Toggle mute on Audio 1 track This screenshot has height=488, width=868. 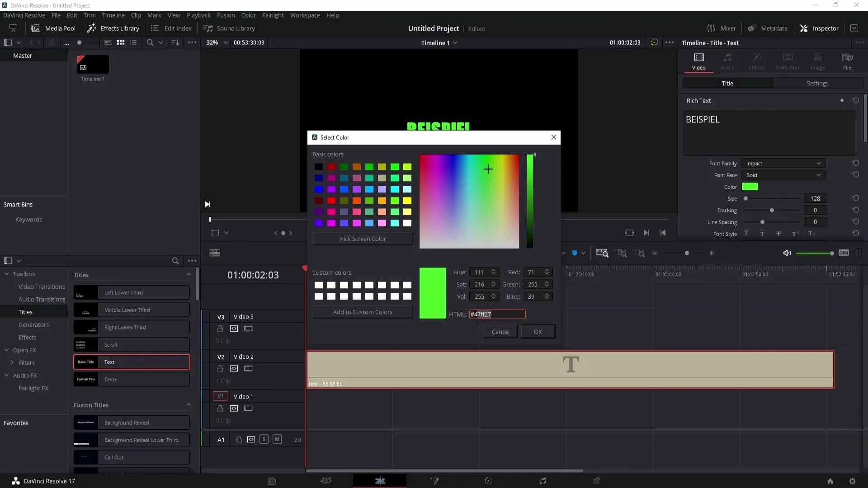point(276,440)
